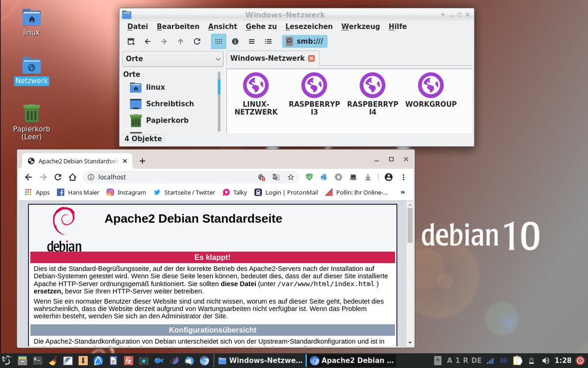The image size is (588, 368).
Task: Go to browser home page
Action: (73, 177)
